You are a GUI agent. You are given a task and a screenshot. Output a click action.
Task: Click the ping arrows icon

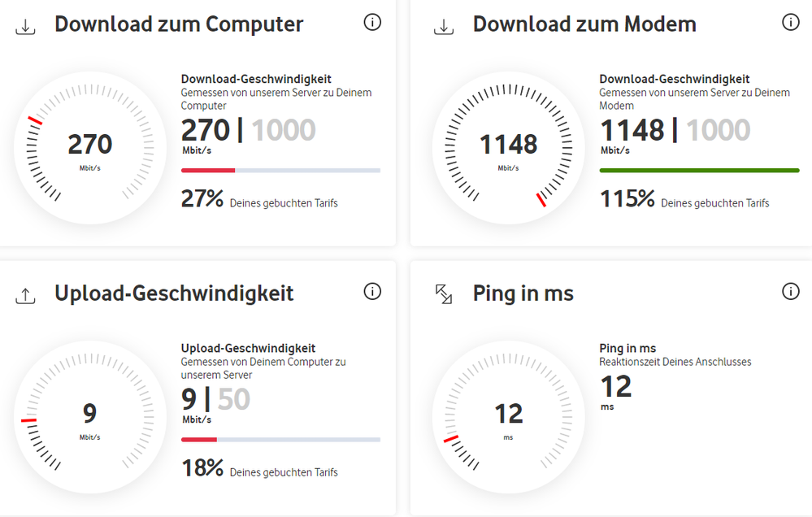444,294
